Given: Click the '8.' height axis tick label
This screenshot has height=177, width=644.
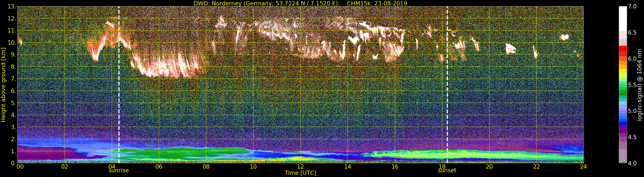Looking at the screenshot, I should (x=13, y=67).
